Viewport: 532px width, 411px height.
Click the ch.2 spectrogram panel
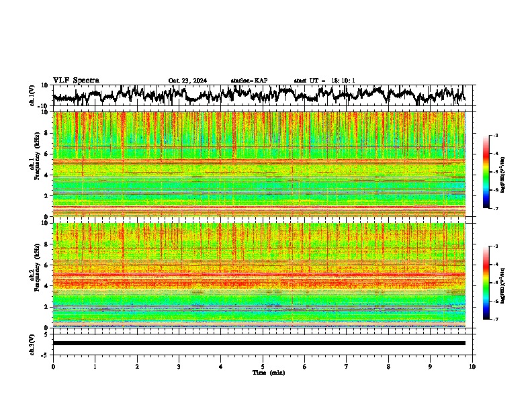pyautogui.click(x=259, y=275)
